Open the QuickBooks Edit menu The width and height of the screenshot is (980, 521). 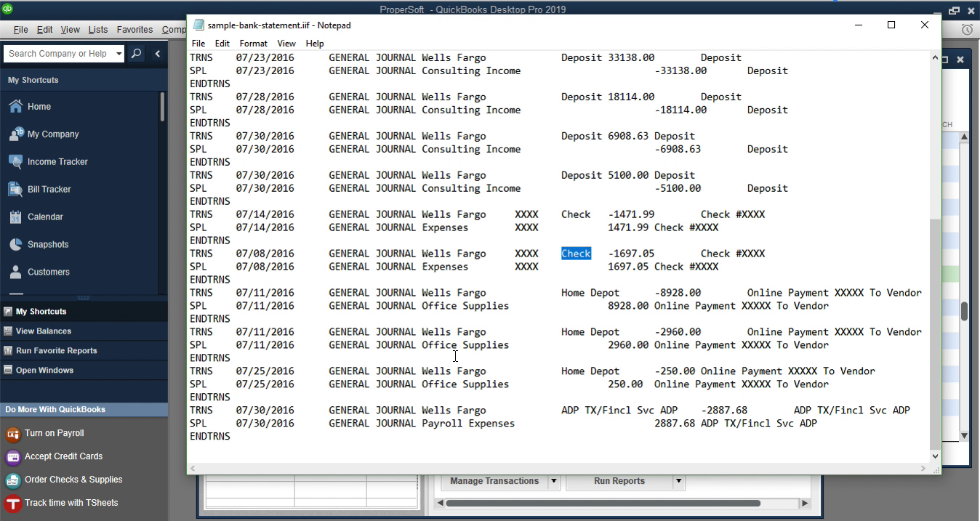pyautogui.click(x=45, y=30)
